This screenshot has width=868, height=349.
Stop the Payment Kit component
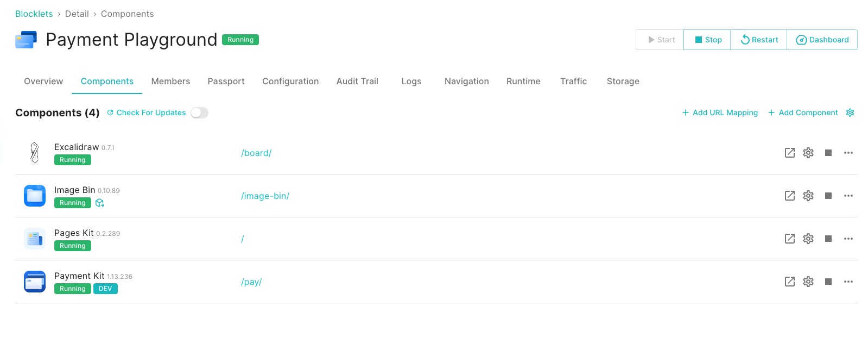pyautogui.click(x=828, y=282)
